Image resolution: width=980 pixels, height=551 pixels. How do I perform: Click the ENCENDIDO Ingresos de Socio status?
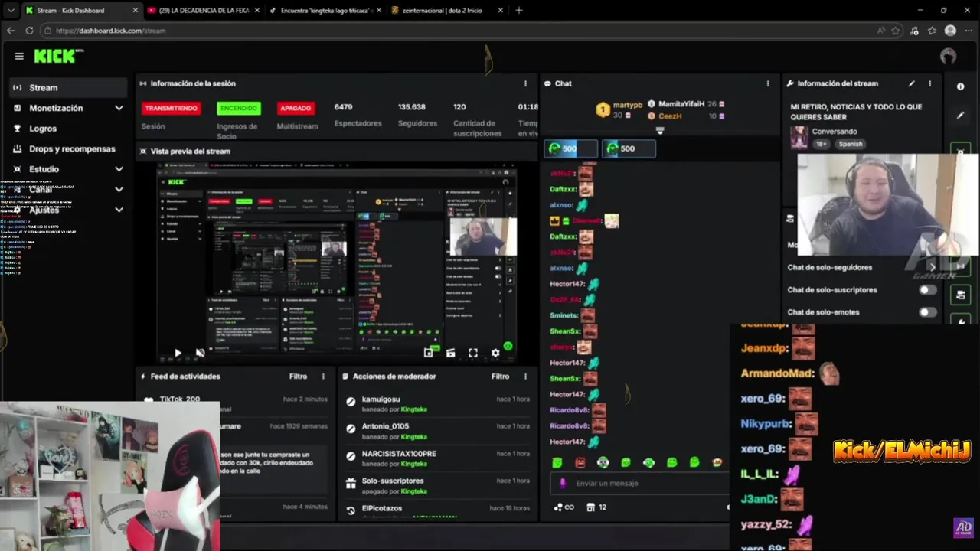239,109
